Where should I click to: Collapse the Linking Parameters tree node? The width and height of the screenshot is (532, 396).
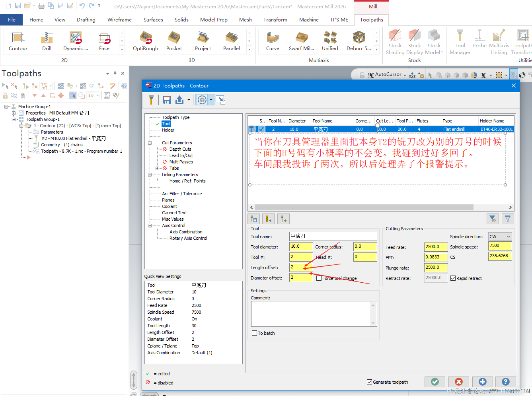(x=150, y=175)
